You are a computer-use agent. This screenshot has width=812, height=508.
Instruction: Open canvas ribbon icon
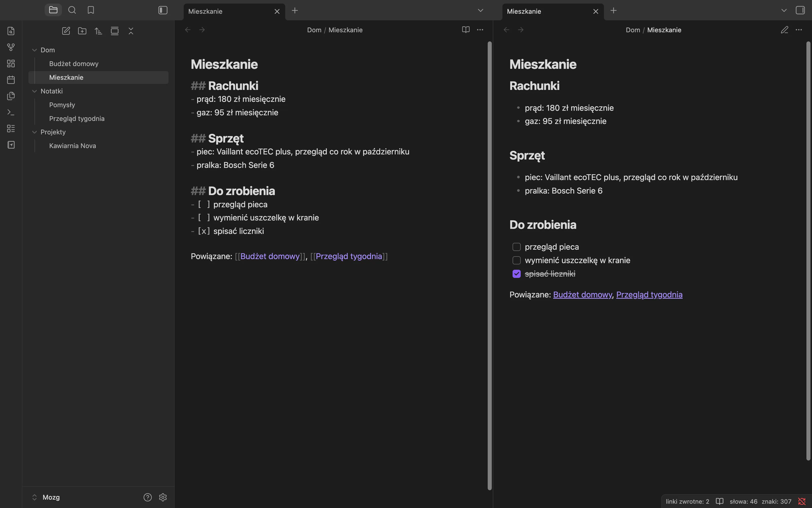point(11,63)
